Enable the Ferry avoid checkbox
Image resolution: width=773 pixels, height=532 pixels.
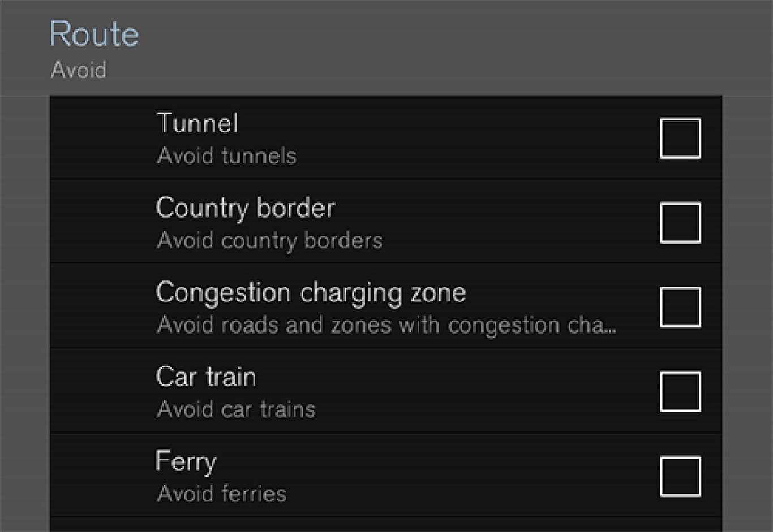[x=680, y=476]
